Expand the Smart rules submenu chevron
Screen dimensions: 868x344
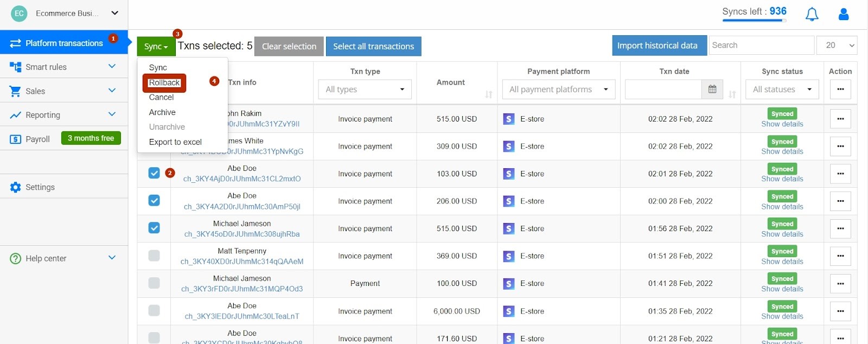pyautogui.click(x=112, y=66)
